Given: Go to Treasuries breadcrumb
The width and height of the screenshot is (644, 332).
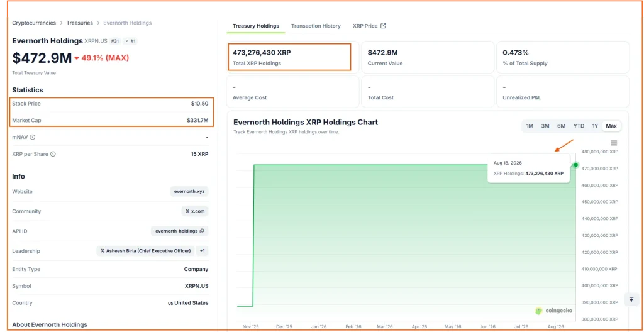Looking at the screenshot, I should pos(80,23).
